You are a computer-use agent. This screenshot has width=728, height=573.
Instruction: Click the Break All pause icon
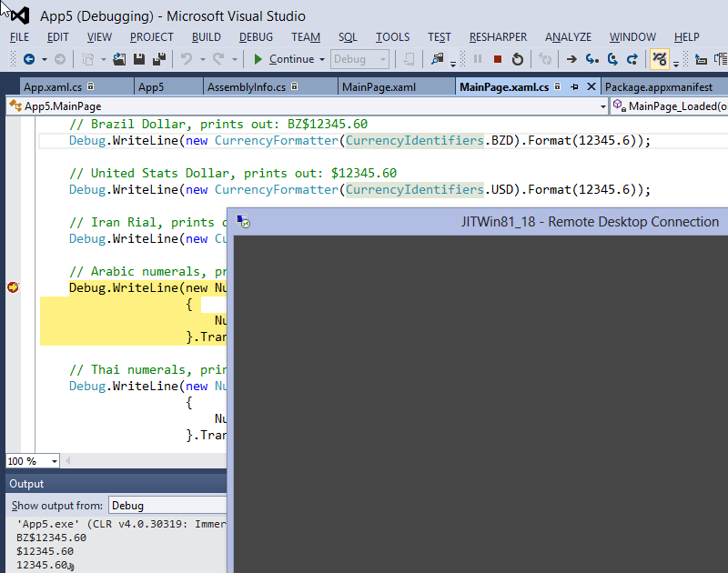477,59
